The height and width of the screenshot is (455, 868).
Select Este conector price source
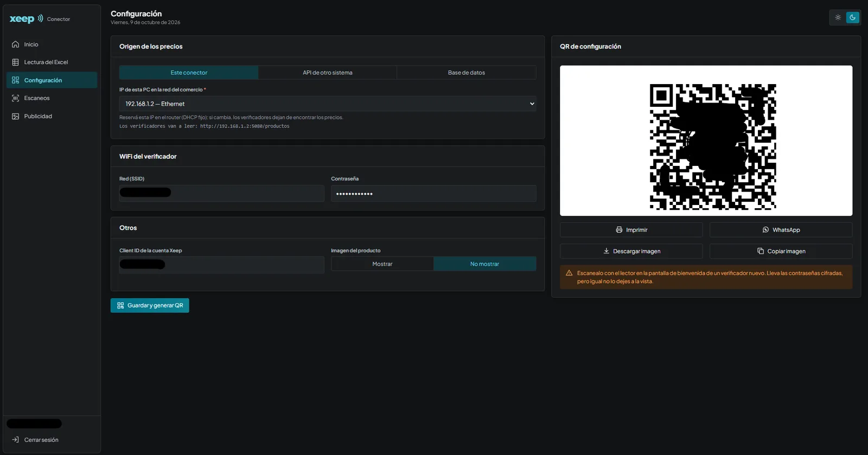(x=189, y=73)
